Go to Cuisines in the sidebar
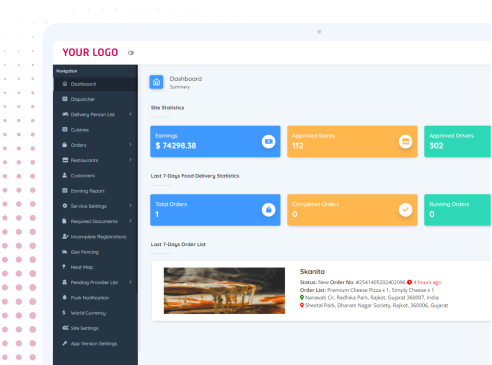492x365 pixels. tap(95, 130)
